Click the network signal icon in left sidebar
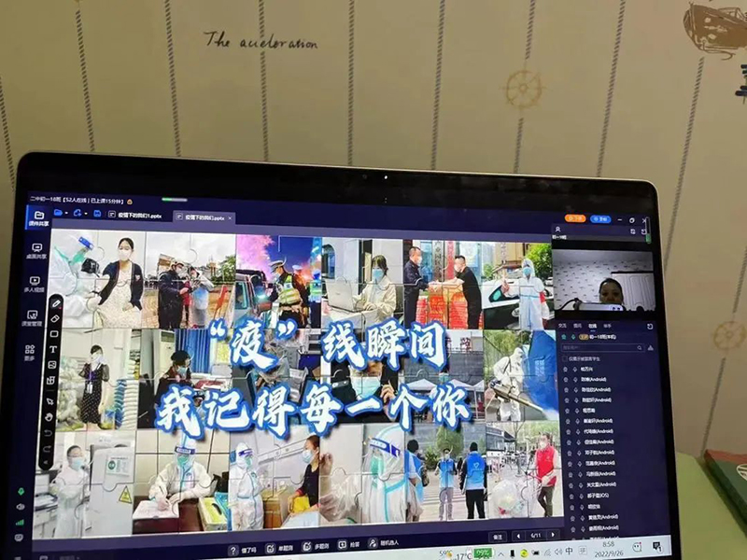The height and width of the screenshot is (560, 747). click(20, 523)
